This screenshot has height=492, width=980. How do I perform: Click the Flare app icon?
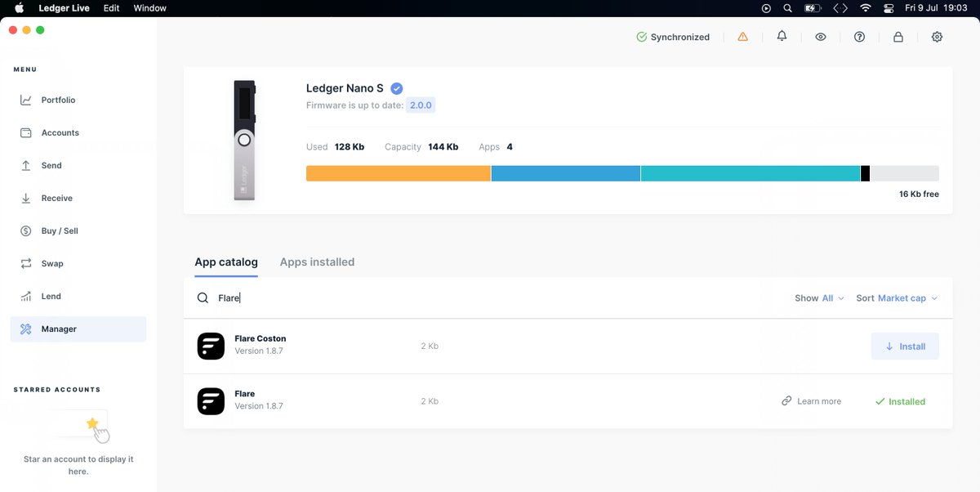click(x=211, y=401)
